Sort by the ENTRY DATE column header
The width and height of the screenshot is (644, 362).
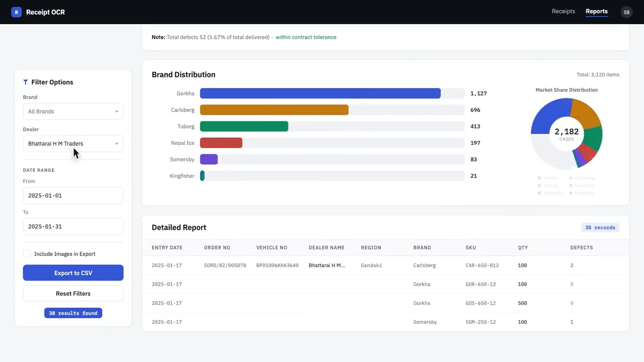tap(167, 248)
